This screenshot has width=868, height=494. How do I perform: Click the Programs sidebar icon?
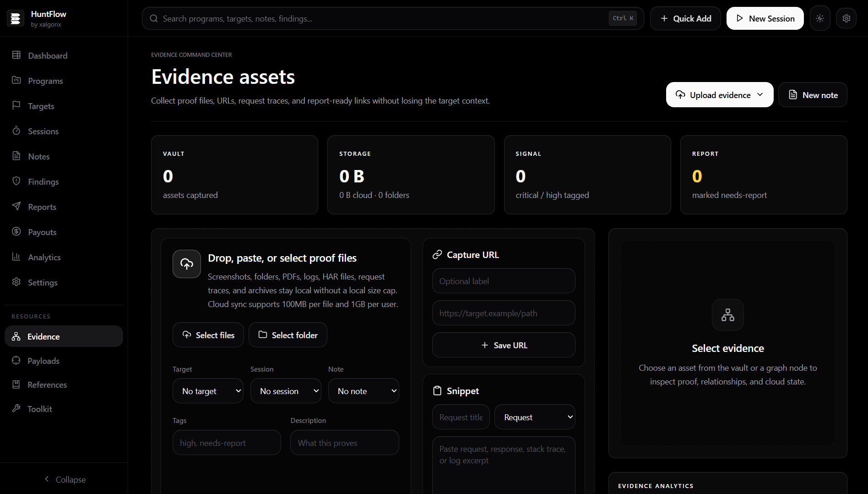(16, 80)
